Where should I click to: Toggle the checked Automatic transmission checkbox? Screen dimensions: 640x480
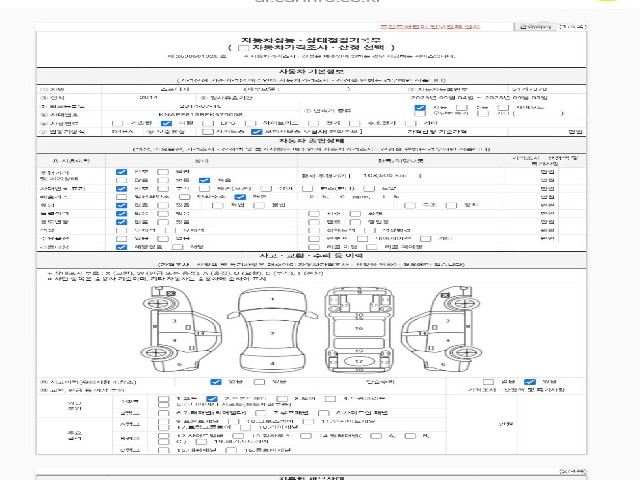[420, 108]
